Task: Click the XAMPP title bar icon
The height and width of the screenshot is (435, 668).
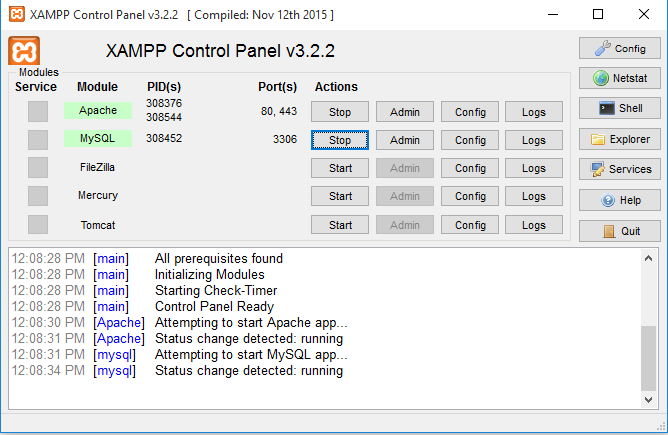Action: click(17, 14)
